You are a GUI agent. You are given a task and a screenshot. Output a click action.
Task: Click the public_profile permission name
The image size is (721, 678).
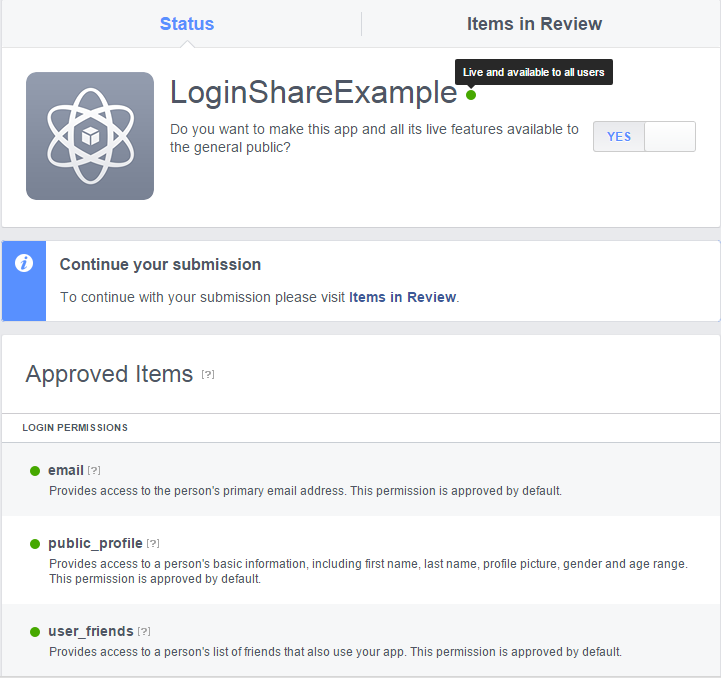[x=95, y=543]
